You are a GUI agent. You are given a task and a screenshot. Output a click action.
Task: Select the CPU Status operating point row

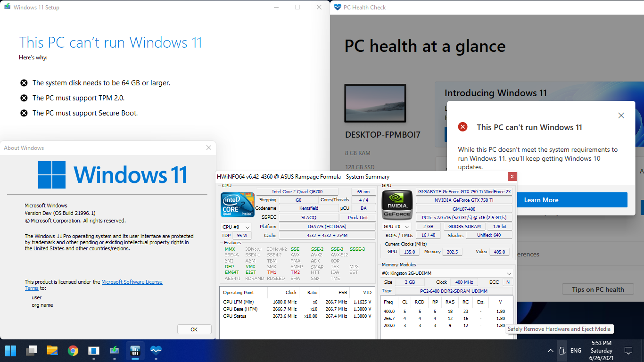[x=297, y=316]
